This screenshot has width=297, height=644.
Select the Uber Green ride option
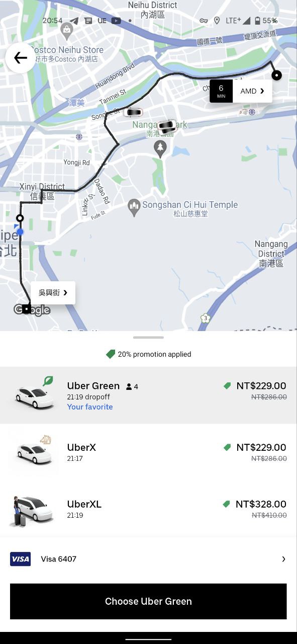pyautogui.click(x=148, y=395)
